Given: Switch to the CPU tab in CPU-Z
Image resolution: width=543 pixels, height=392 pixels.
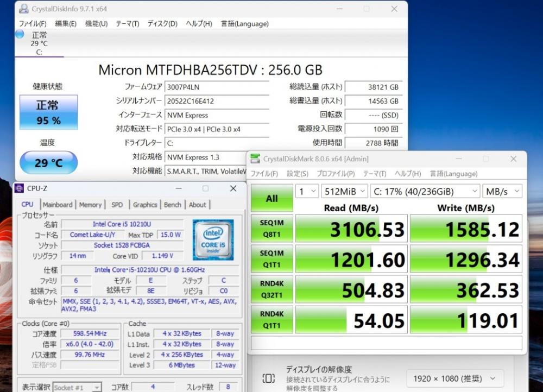Looking at the screenshot, I should [27, 204].
